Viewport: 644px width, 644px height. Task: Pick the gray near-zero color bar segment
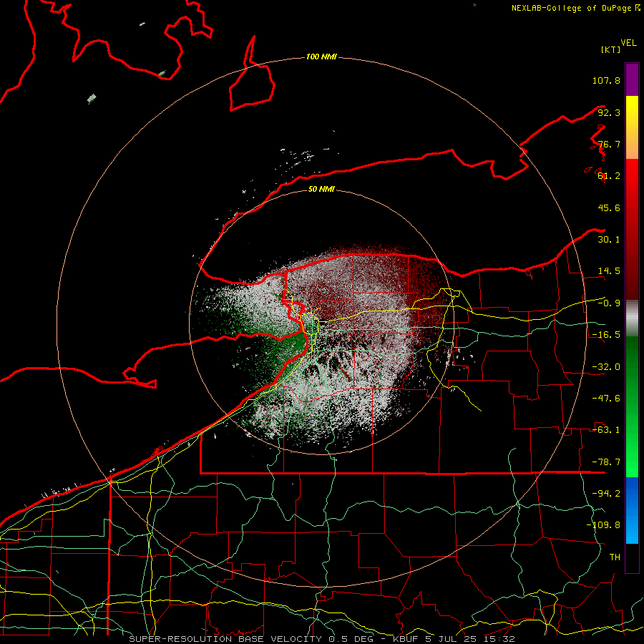point(632,318)
